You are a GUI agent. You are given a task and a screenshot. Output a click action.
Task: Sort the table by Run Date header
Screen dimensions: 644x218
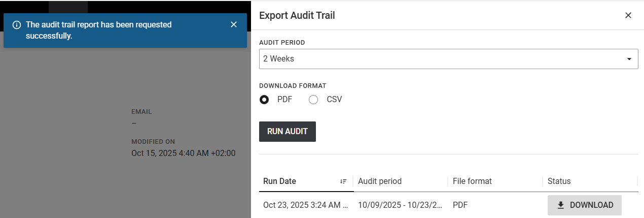point(280,181)
